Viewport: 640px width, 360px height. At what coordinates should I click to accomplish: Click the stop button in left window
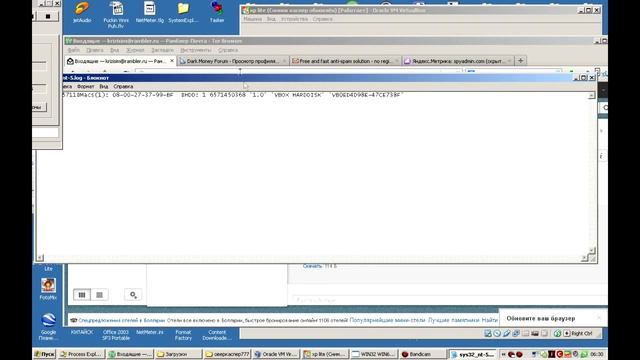48,16
